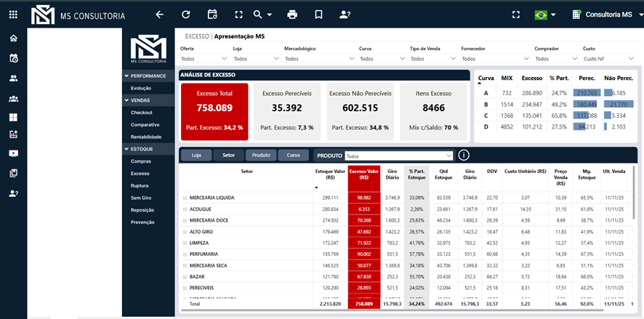
Task: Click curve A Perec. data bar
Action: click(585, 92)
